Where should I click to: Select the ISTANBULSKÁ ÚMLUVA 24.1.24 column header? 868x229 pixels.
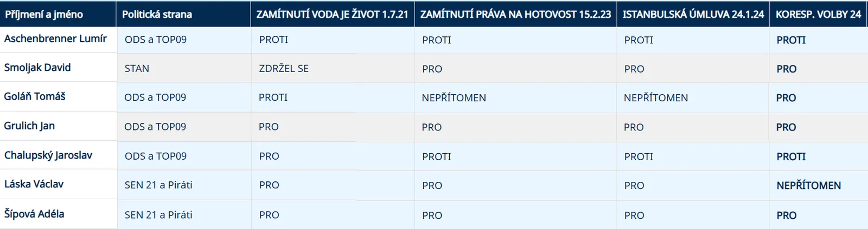pos(693,15)
